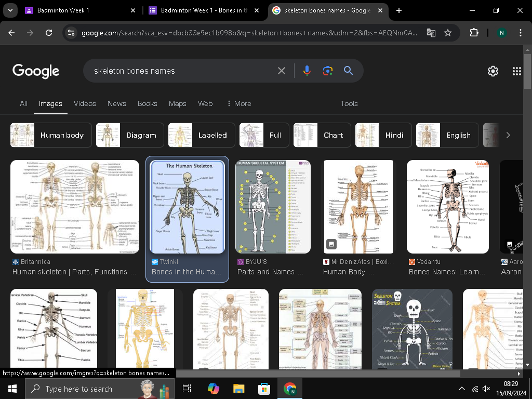
Task: Apply the English filter chip
Action: pos(447,135)
